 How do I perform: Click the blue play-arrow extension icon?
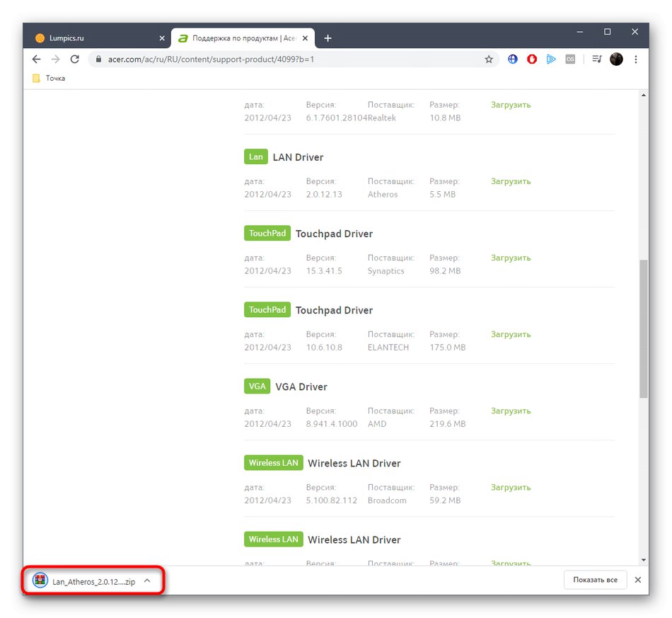click(551, 59)
